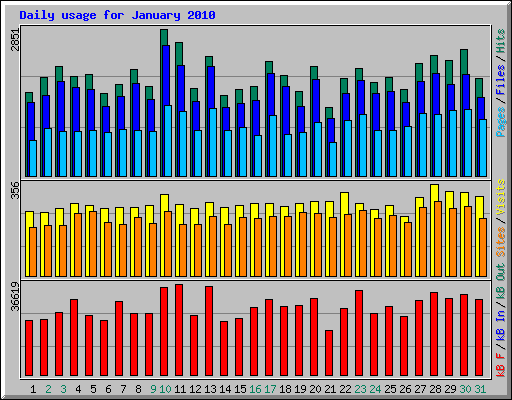
Task: Click the cyan pages bar for day 1
Action: 33,158
